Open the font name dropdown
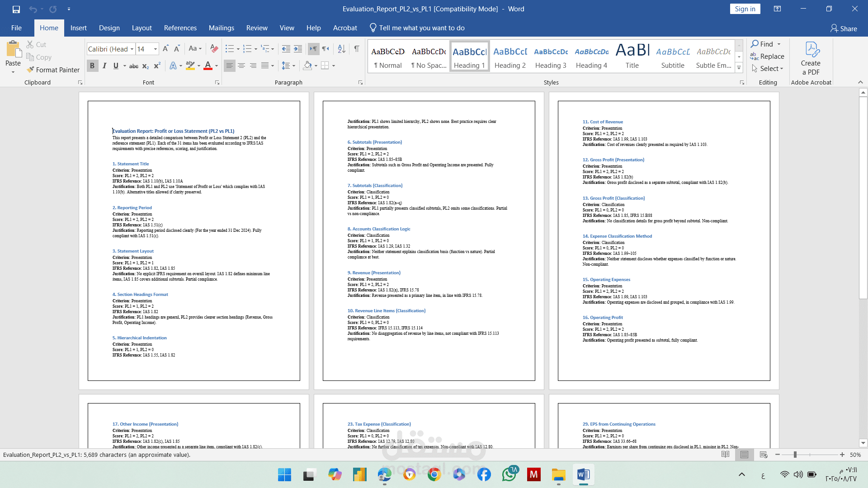 [x=132, y=49]
